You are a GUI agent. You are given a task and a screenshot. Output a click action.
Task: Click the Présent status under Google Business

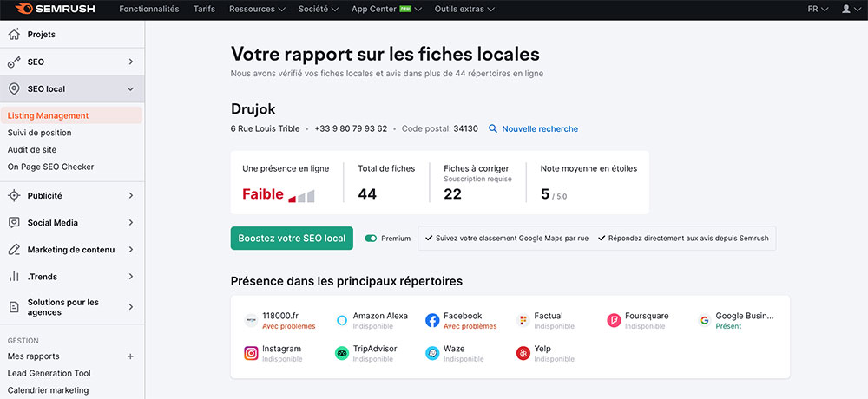[728, 326]
